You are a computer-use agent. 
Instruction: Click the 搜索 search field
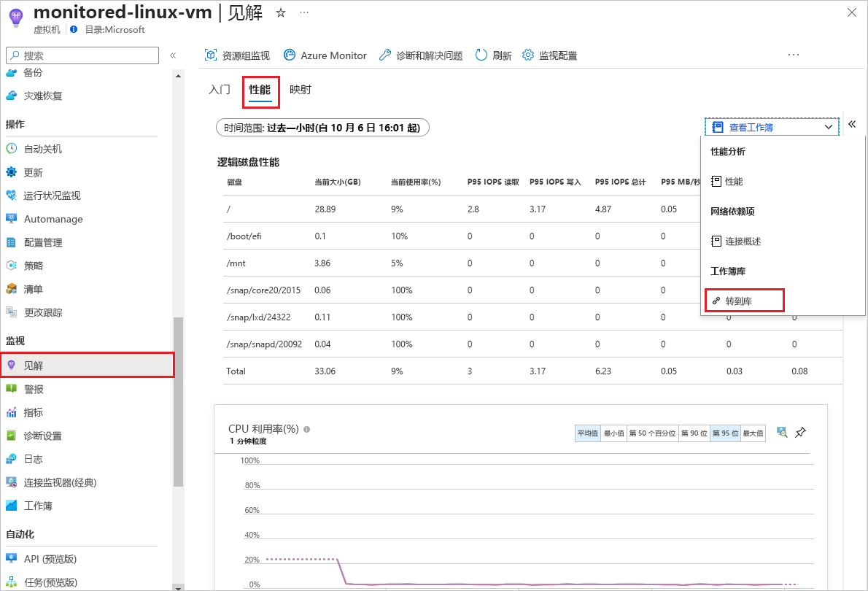pyautogui.click(x=82, y=55)
